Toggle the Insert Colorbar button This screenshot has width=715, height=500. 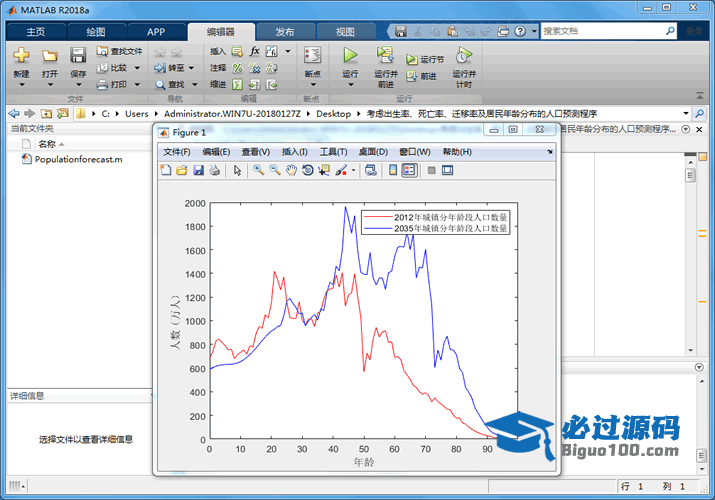pos(393,171)
